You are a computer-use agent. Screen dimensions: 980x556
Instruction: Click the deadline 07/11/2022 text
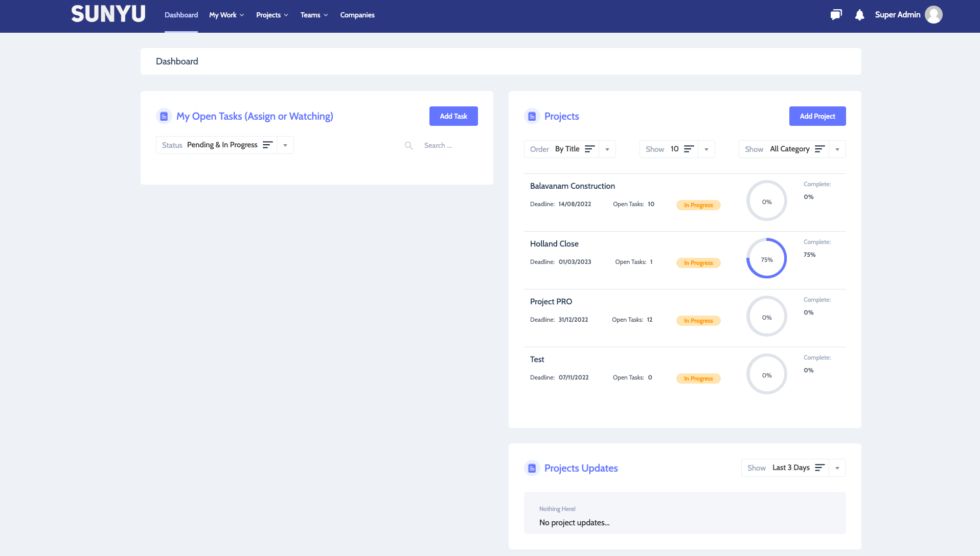(x=574, y=377)
